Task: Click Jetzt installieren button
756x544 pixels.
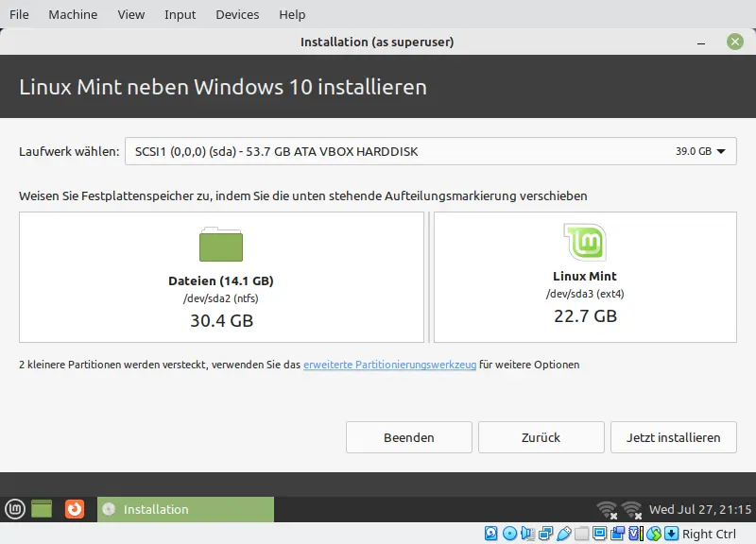Action: [674, 437]
